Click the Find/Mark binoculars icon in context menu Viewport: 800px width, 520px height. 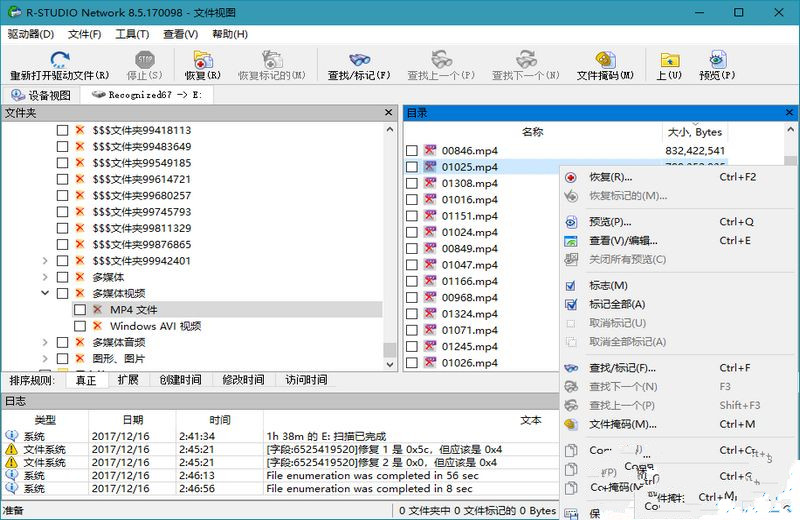point(571,368)
